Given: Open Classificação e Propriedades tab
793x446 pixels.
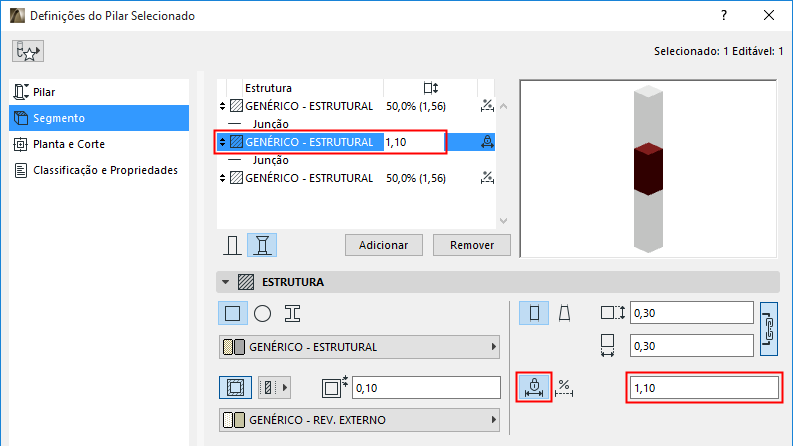Looking at the screenshot, I should pos(105,170).
